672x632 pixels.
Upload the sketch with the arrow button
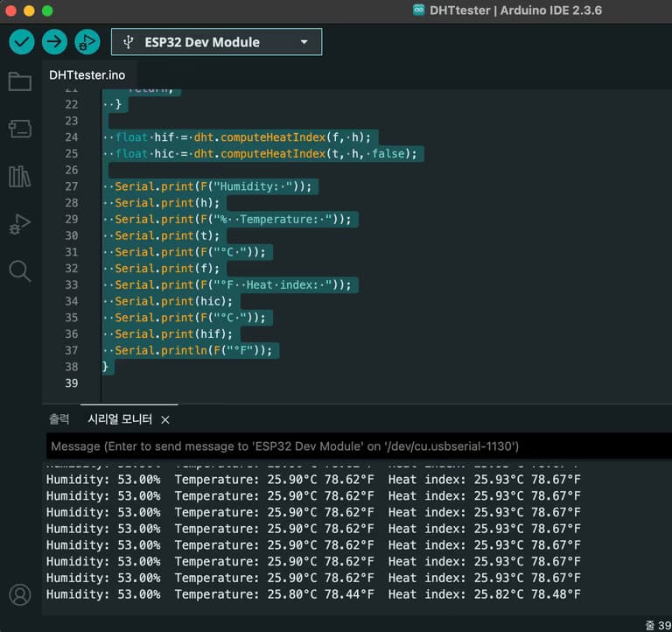point(54,41)
